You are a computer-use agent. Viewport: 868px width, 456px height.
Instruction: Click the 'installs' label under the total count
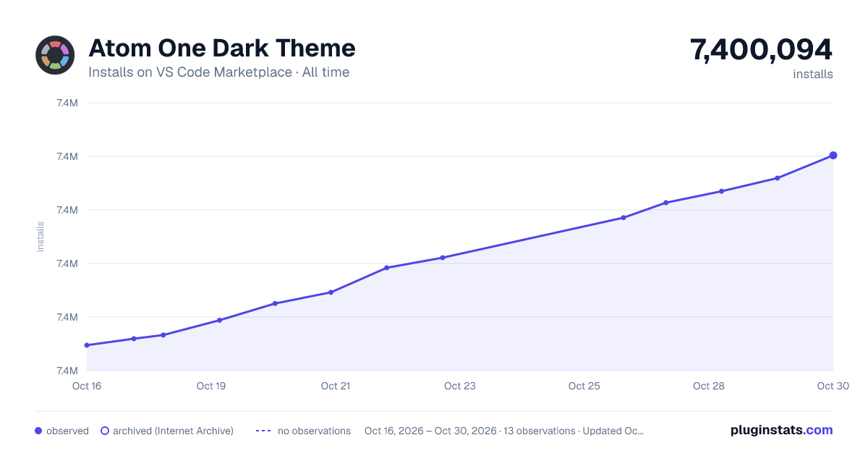click(813, 74)
